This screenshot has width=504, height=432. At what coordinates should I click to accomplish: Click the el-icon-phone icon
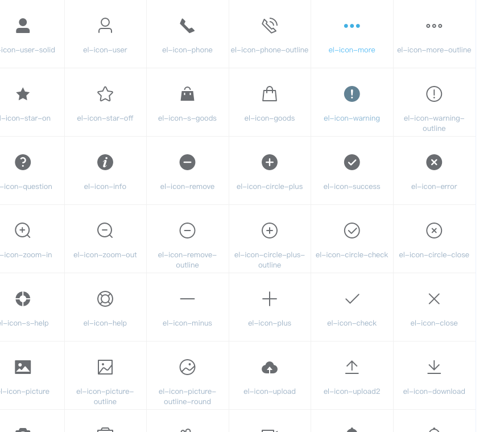(187, 25)
